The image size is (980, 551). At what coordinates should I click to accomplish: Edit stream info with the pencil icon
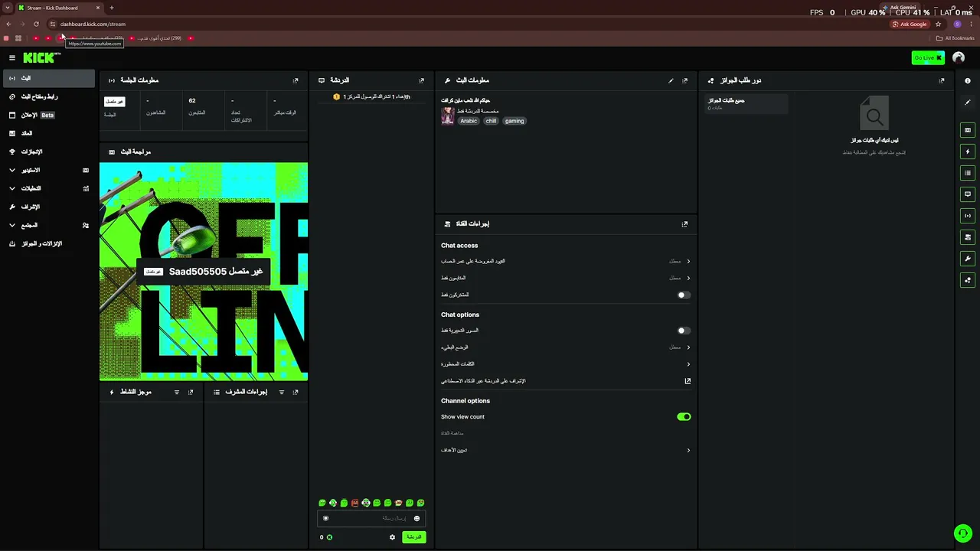click(x=671, y=80)
